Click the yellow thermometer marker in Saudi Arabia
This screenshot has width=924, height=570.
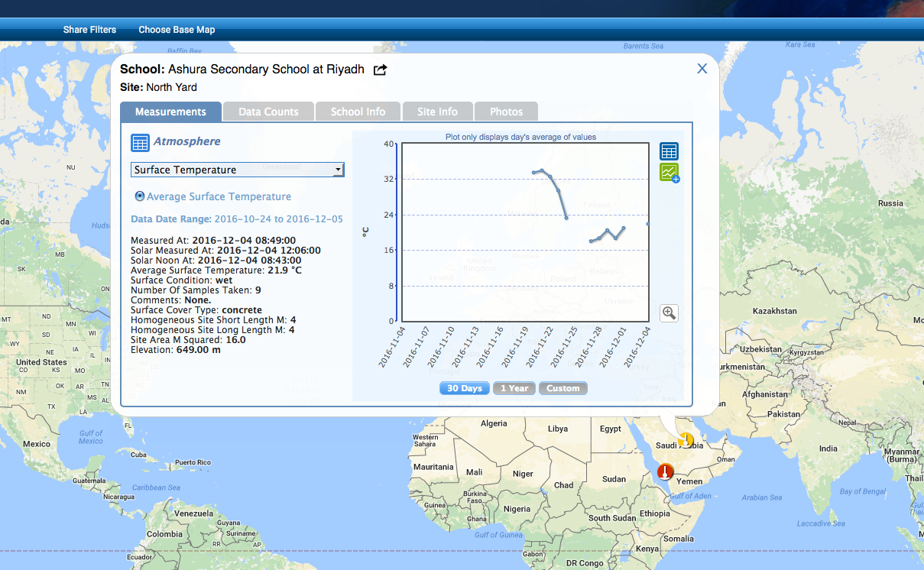[x=686, y=439]
